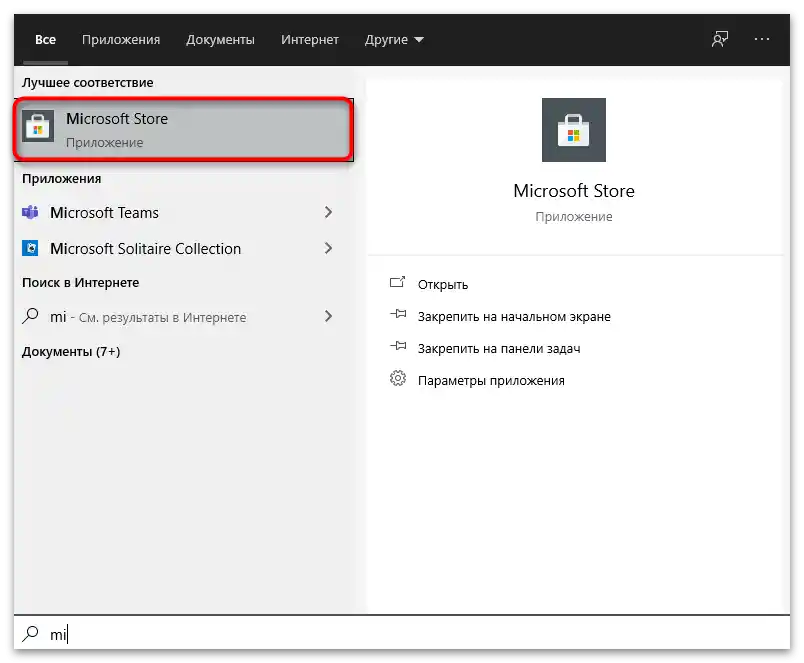Open the Другие dropdown filter

coord(394,39)
